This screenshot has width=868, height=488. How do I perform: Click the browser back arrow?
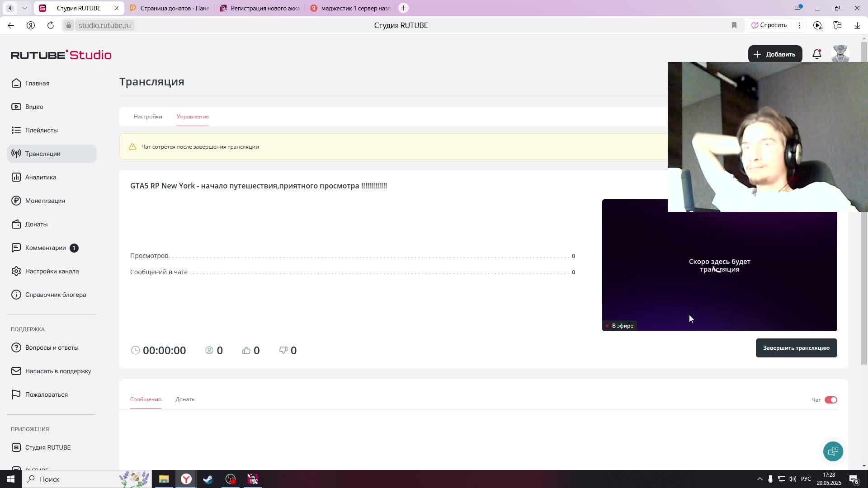coord(11,25)
